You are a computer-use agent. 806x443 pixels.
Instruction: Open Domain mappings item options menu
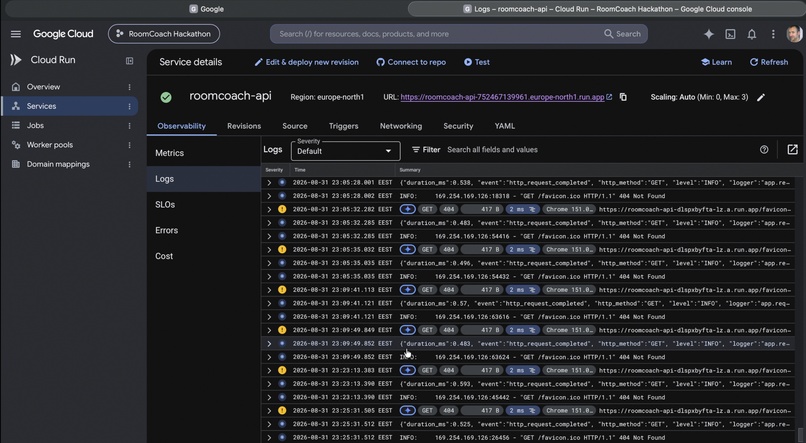pos(130,164)
